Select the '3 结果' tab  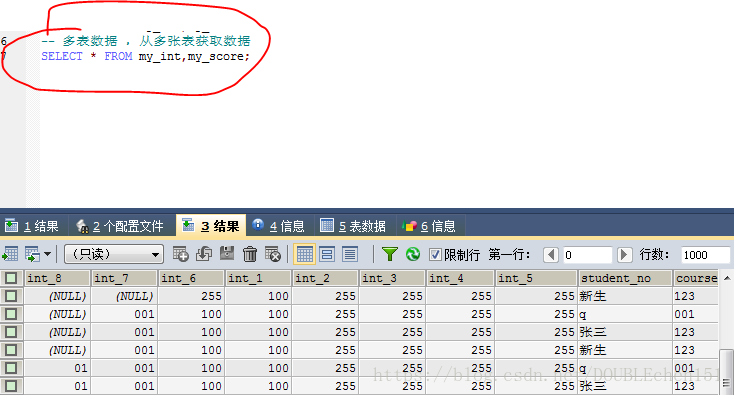[x=211, y=226]
